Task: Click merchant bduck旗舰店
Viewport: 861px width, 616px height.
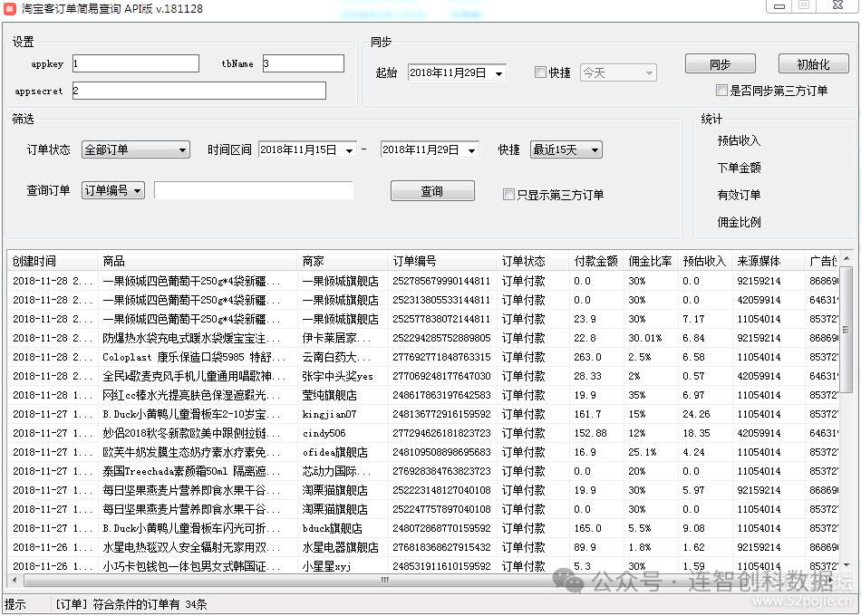Action: pyautogui.click(x=332, y=528)
